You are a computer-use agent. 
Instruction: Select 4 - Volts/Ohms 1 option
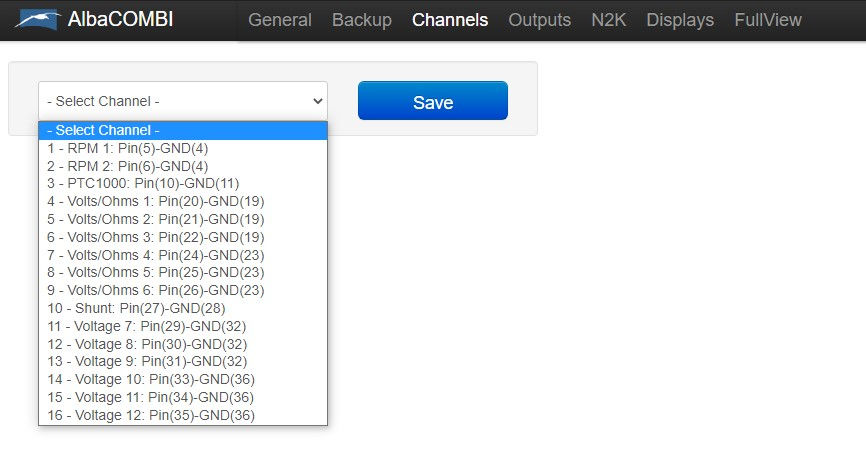[183, 202]
